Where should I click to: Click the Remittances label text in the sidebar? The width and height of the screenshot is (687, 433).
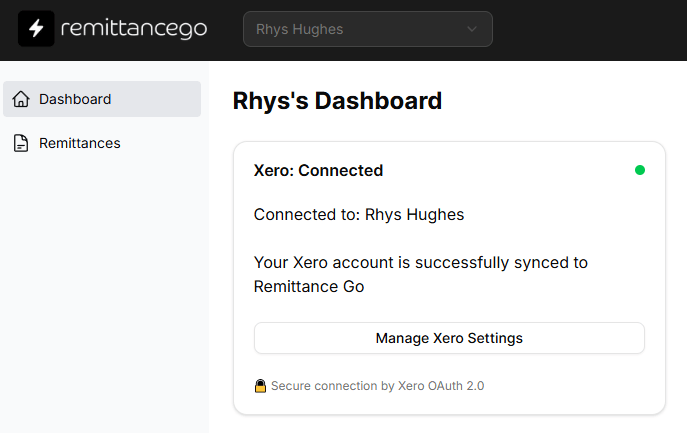coord(79,143)
